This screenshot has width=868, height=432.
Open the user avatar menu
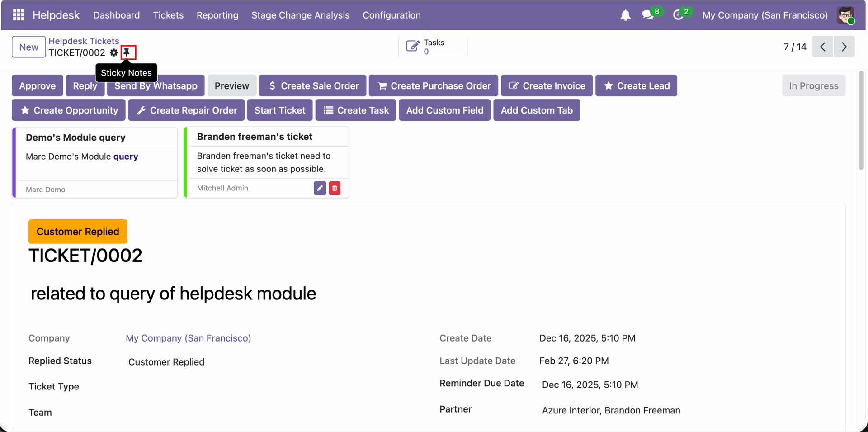coord(845,15)
